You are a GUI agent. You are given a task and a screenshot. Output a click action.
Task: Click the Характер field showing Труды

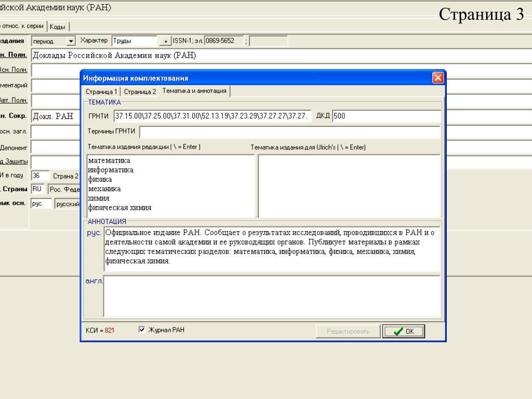coord(135,41)
